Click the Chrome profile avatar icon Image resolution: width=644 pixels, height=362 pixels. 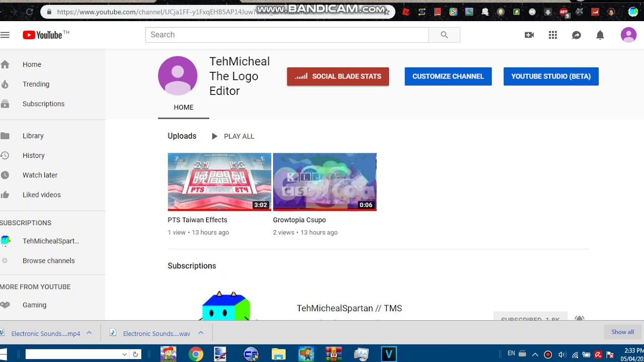point(633,12)
